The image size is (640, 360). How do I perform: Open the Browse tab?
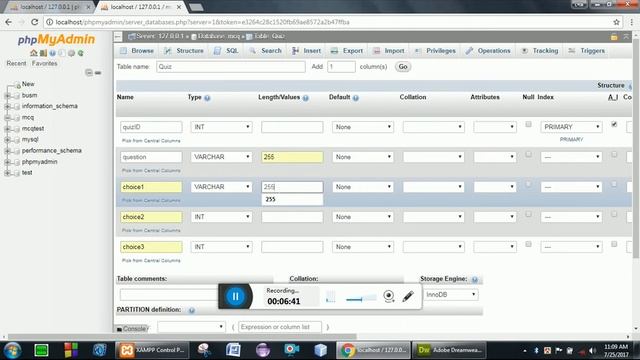[x=137, y=51]
